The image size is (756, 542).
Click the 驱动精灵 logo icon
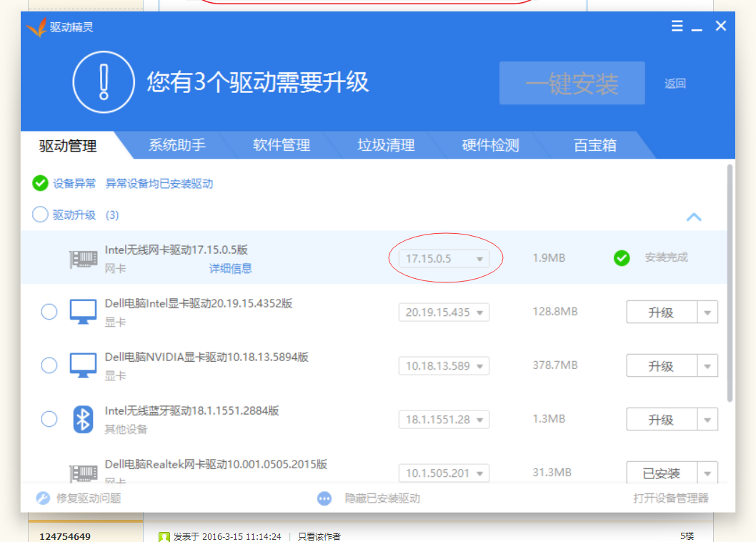click(x=36, y=27)
